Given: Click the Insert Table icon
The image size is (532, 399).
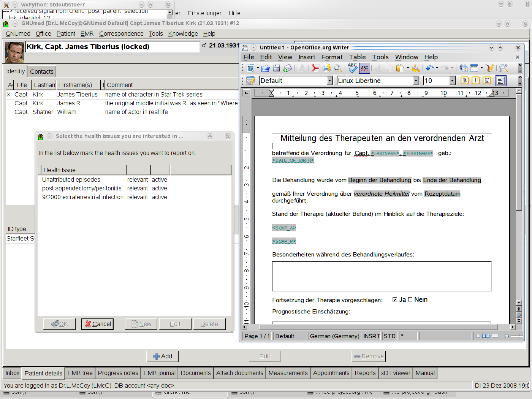Looking at the screenshot, I should pyautogui.click(x=474, y=68).
